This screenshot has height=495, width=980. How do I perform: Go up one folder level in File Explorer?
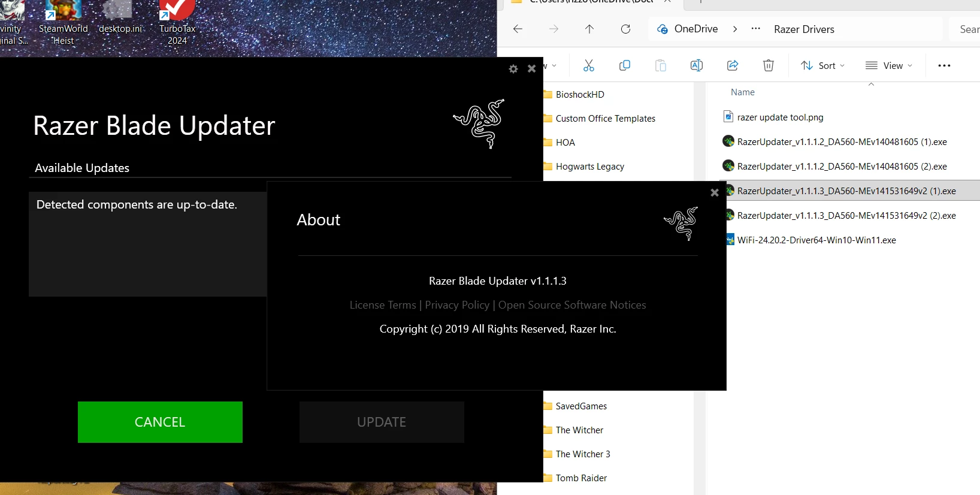[x=589, y=29]
